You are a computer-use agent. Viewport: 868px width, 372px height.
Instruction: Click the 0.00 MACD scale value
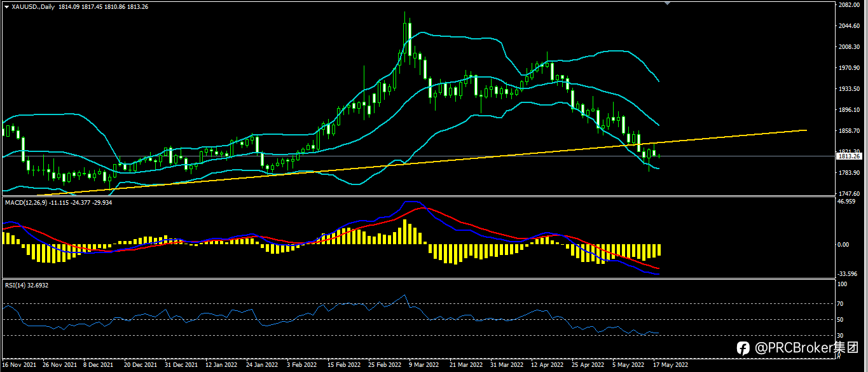coord(844,244)
